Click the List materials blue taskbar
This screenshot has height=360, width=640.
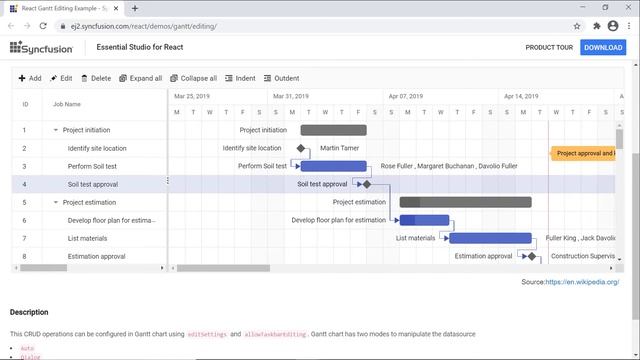[491, 238]
